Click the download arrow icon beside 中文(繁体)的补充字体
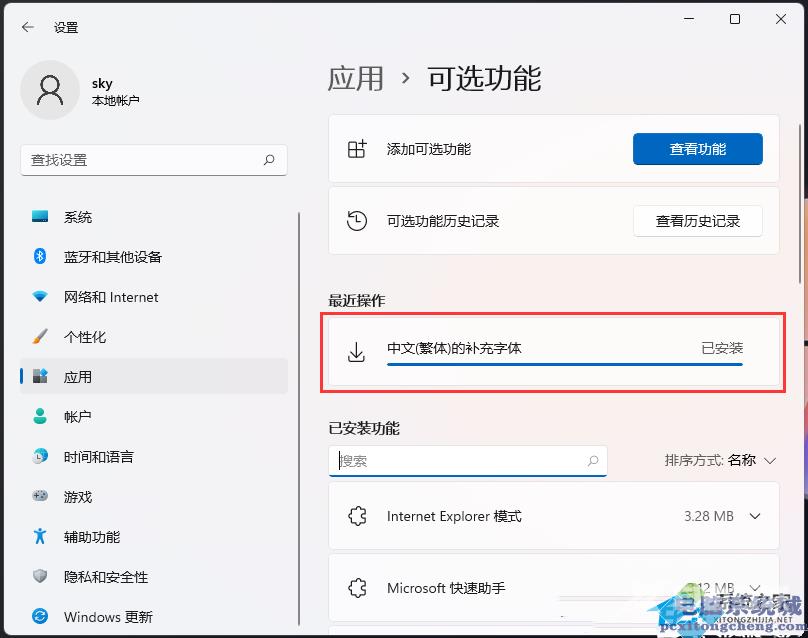 click(356, 352)
